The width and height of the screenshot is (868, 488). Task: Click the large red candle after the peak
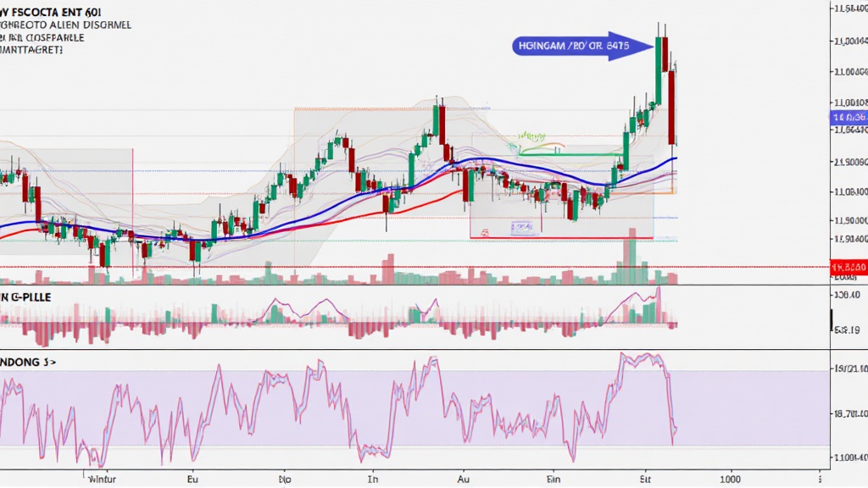click(x=671, y=107)
